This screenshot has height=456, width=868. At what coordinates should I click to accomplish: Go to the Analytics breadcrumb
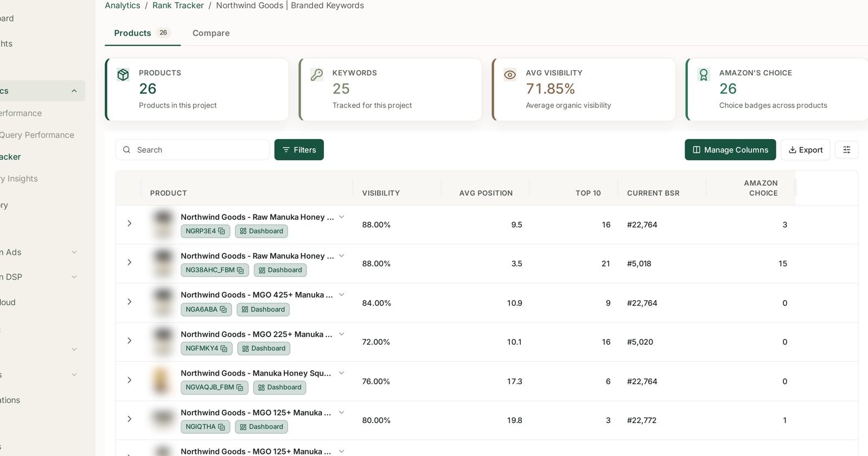pyautogui.click(x=123, y=5)
